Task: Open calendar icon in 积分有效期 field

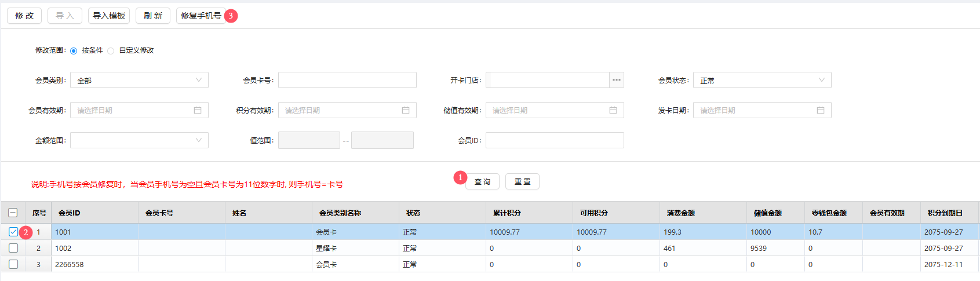Action: (x=406, y=110)
